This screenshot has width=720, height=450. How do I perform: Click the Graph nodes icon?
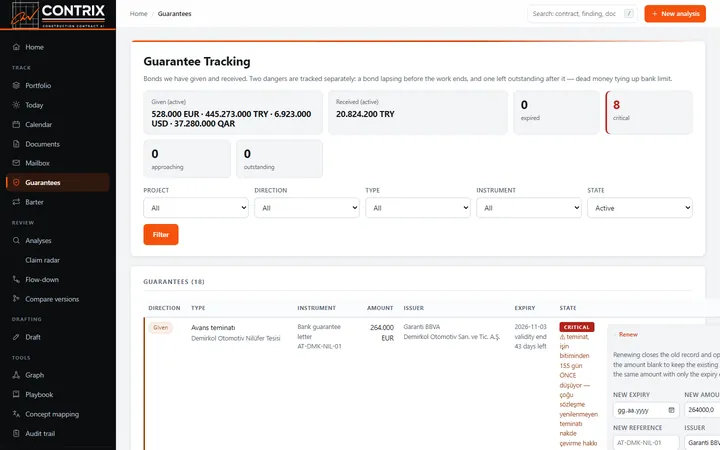tap(16, 375)
